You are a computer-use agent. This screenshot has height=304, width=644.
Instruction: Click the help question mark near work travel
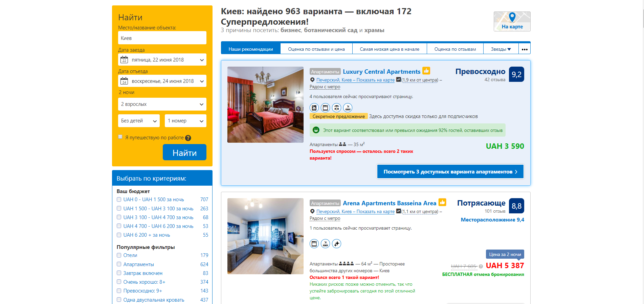[188, 138]
